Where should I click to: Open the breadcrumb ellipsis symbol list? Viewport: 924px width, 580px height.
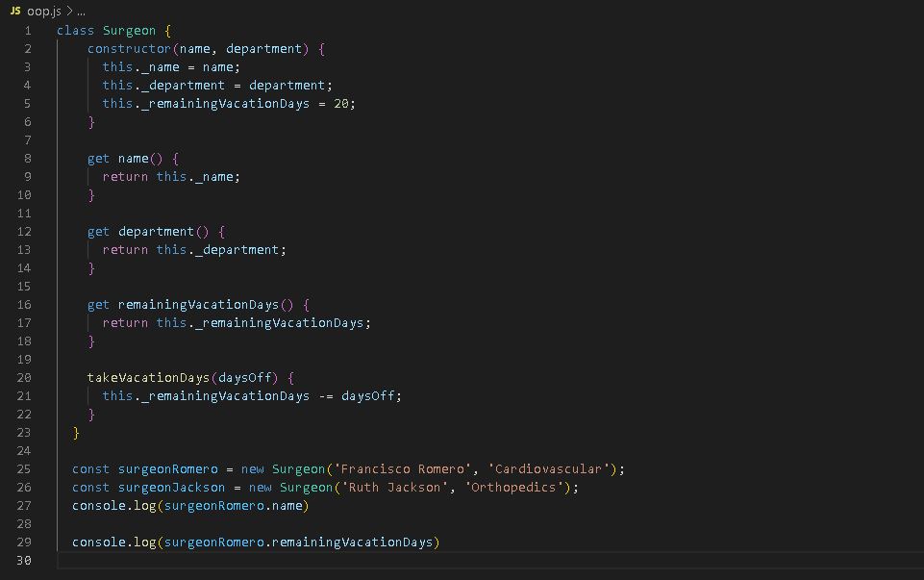click(x=82, y=12)
